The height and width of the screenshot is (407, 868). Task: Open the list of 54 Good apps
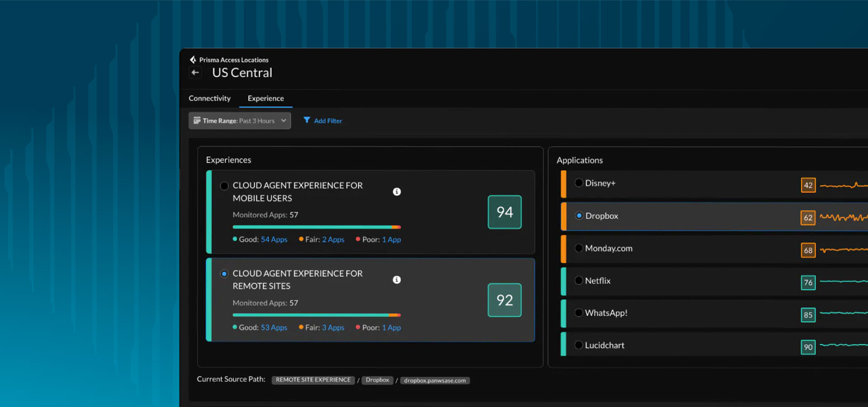(274, 239)
